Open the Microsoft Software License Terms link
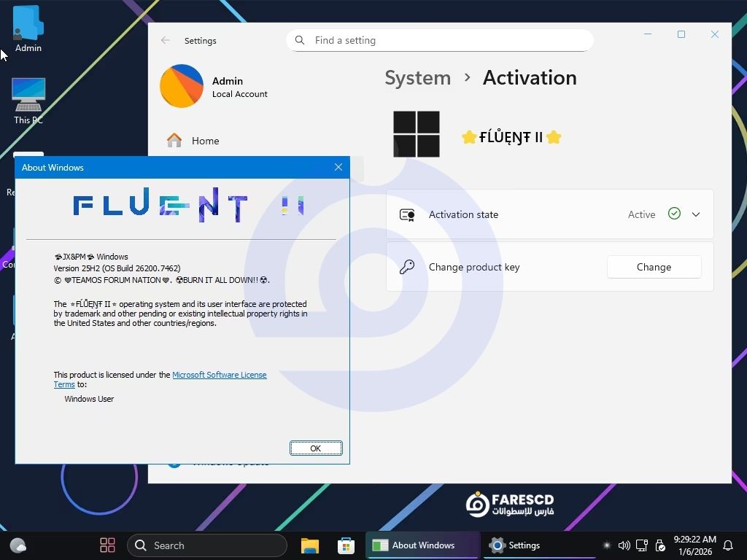This screenshot has height=560, width=747. 219,375
